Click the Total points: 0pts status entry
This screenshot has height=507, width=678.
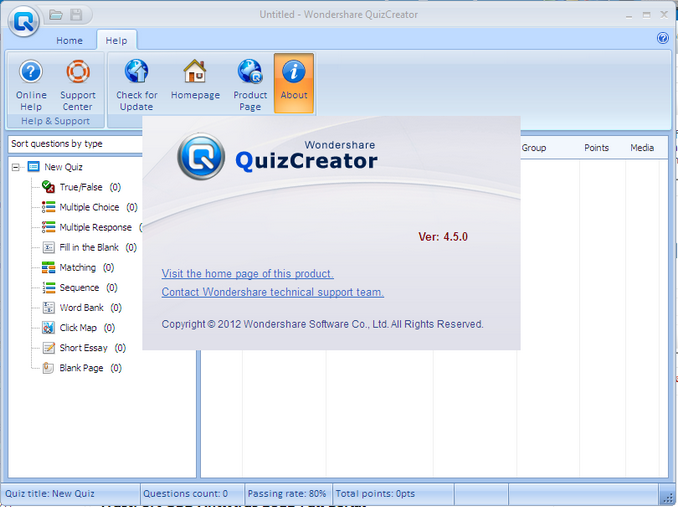point(375,494)
